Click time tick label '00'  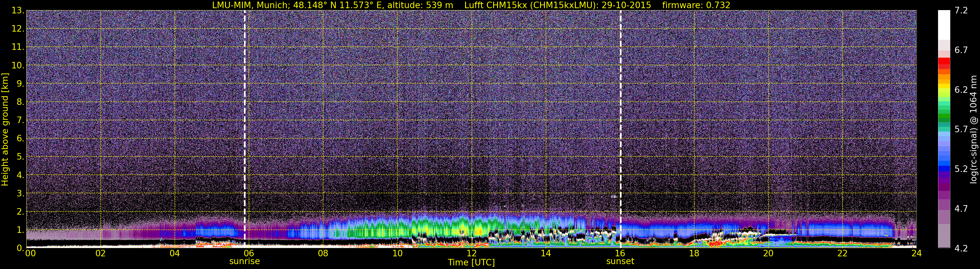coord(31,254)
